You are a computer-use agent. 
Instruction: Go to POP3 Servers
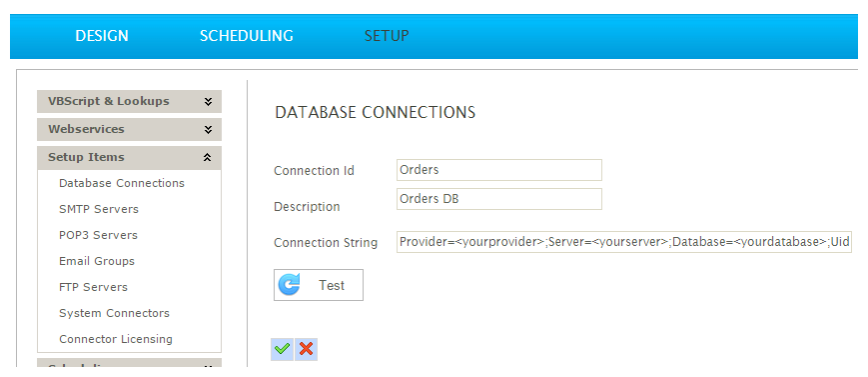point(98,235)
